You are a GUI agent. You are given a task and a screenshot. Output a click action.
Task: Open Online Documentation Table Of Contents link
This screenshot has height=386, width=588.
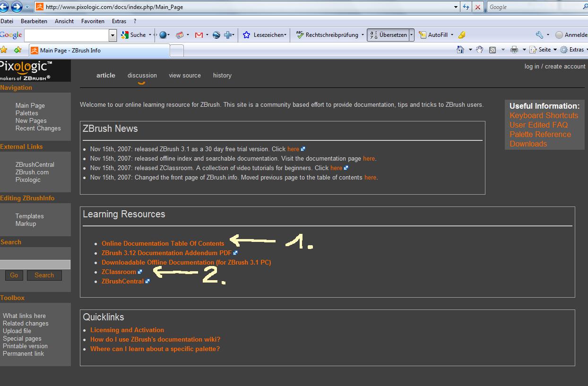pyautogui.click(x=163, y=244)
